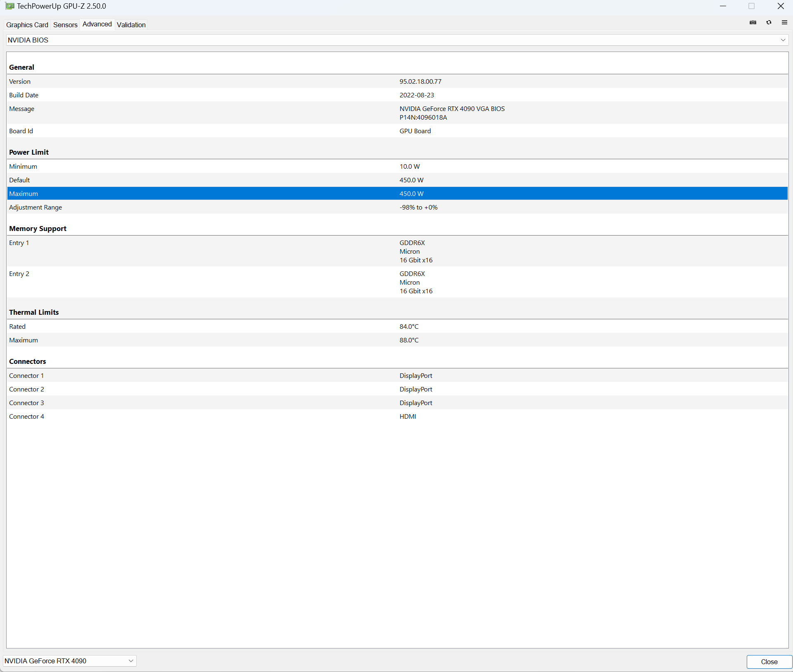This screenshot has height=672, width=793.
Task: Select the Advanced tab
Action: click(x=97, y=24)
